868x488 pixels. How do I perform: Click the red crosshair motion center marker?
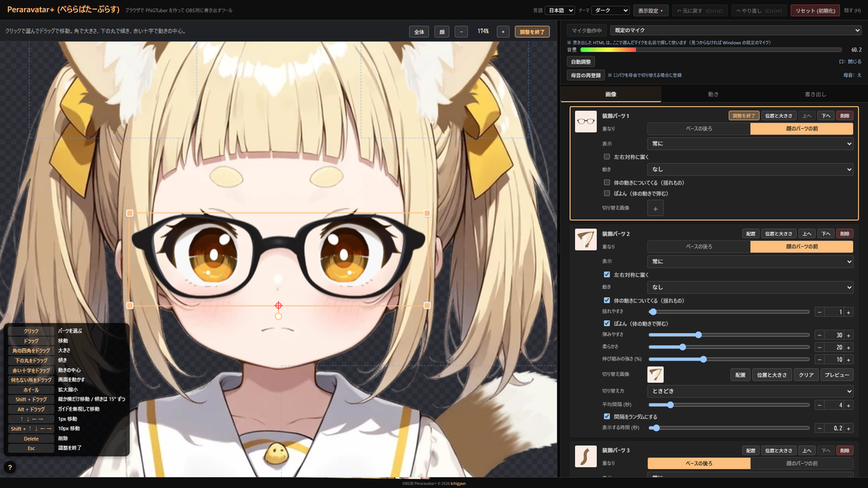pyautogui.click(x=278, y=306)
